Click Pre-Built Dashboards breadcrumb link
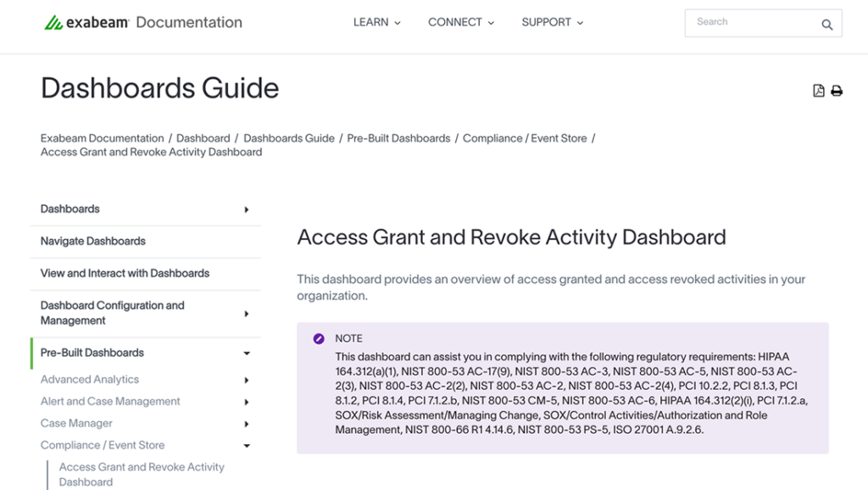This screenshot has width=868, height=490. pos(398,138)
